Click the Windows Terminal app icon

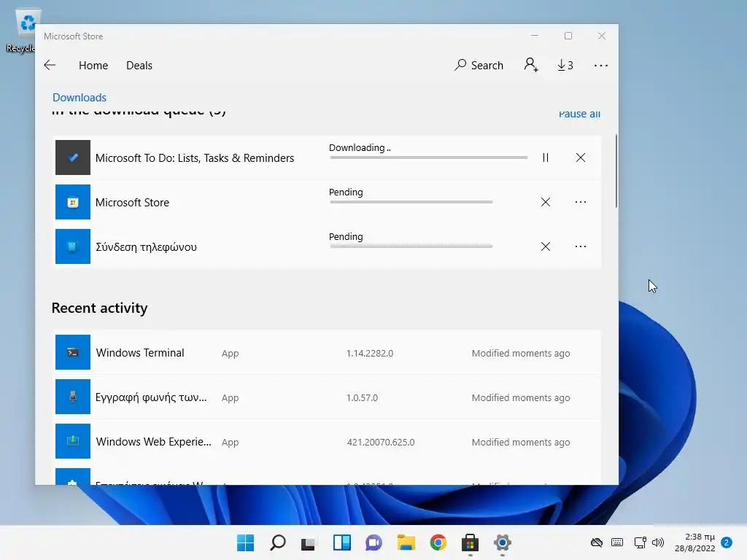73,352
